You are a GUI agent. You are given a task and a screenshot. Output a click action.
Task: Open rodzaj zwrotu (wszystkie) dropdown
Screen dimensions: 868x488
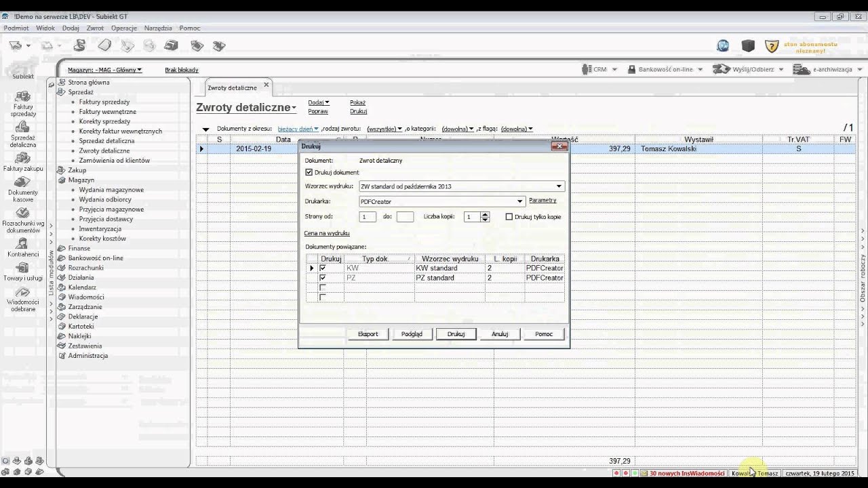click(x=384, y=129)
